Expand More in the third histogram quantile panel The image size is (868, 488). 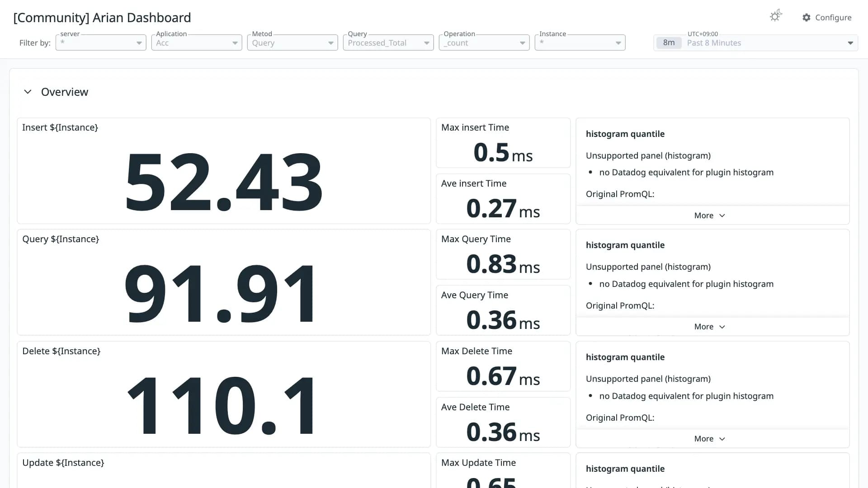coord(709,439)
